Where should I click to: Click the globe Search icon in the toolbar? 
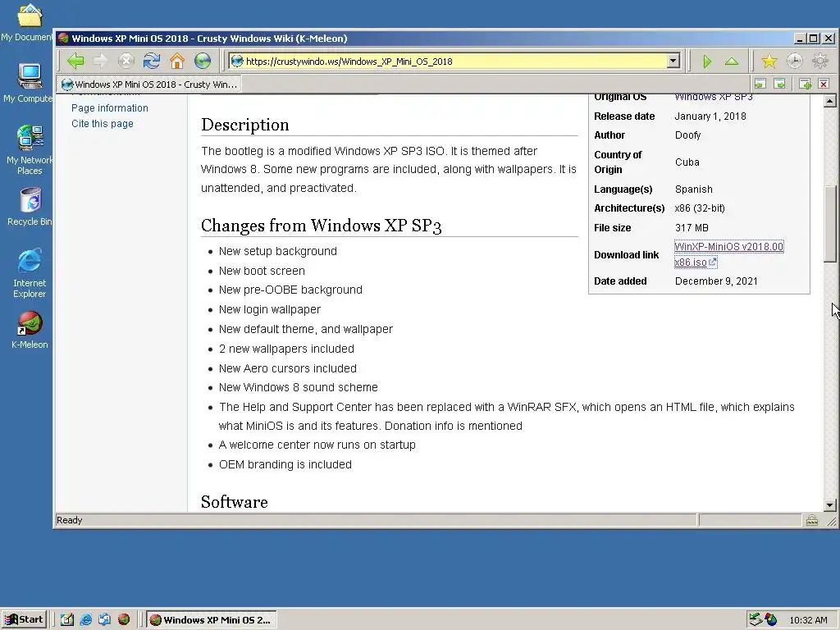click(x=203, y=61)
